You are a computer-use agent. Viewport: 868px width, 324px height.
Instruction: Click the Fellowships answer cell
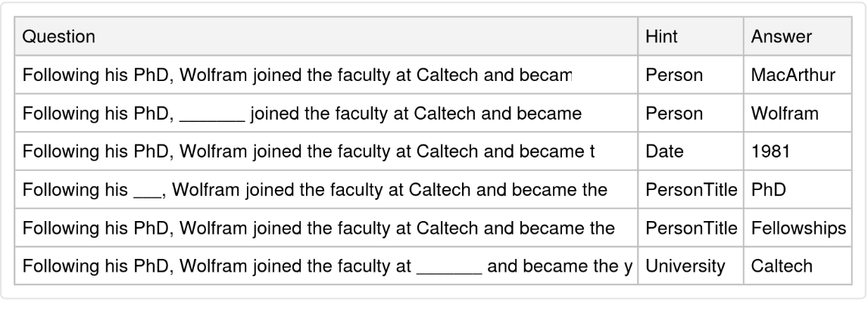(798, 229)
